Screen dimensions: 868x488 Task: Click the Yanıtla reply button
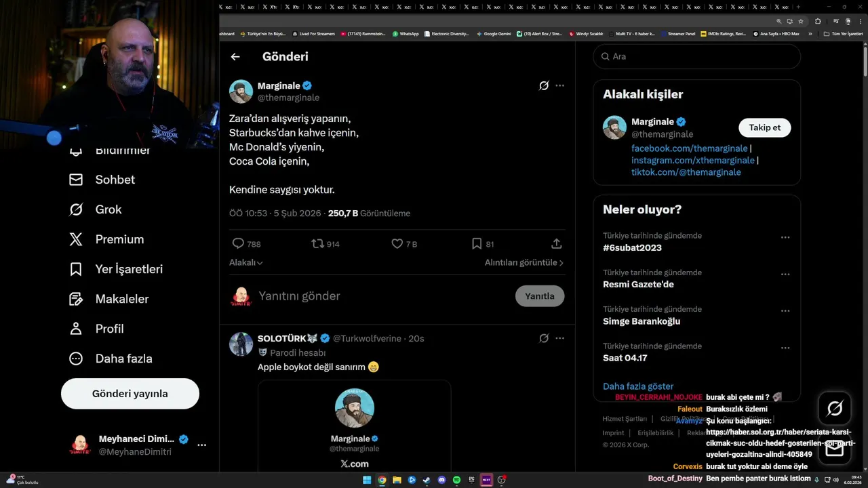coord(540,296)
